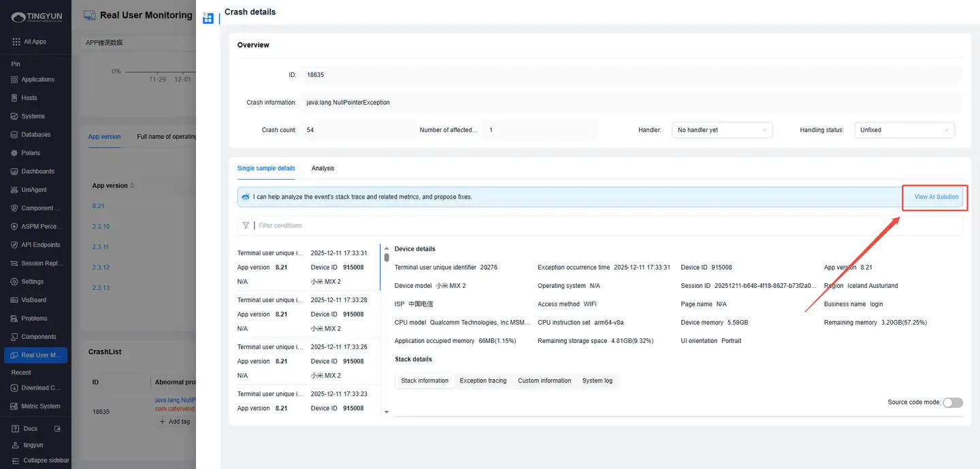Open the Handler dropdown
This screenshot has width=980, height=469.
[721, 130]
